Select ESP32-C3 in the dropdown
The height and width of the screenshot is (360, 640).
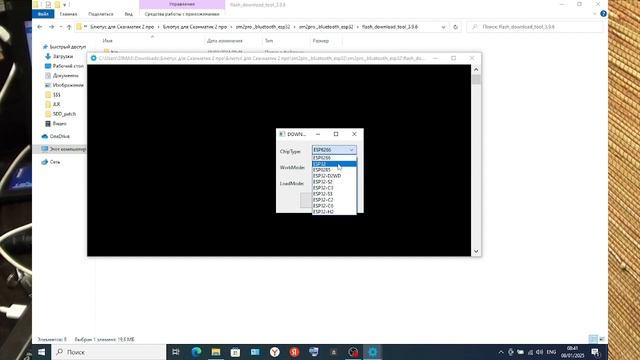(334, 188)
